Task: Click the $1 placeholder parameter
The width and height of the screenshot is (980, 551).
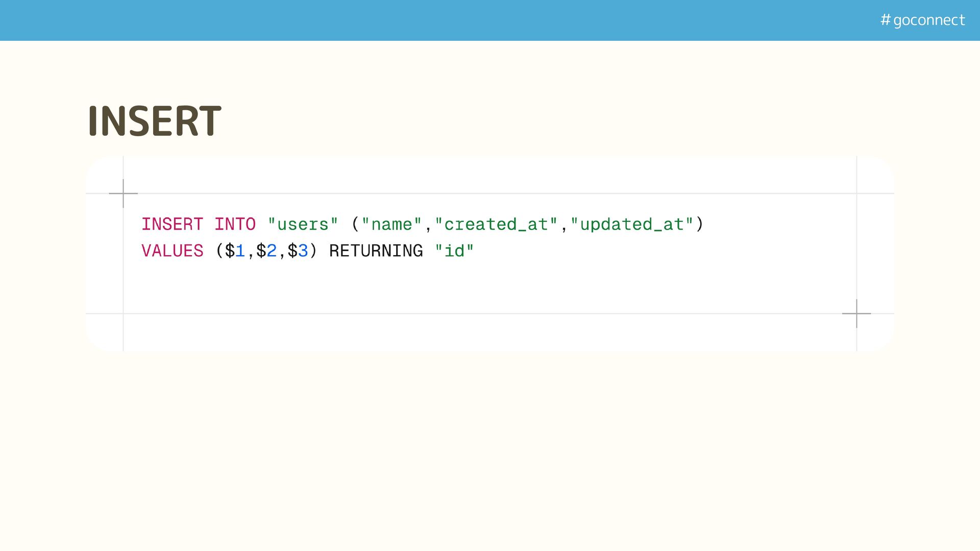Action: [235, 251]
